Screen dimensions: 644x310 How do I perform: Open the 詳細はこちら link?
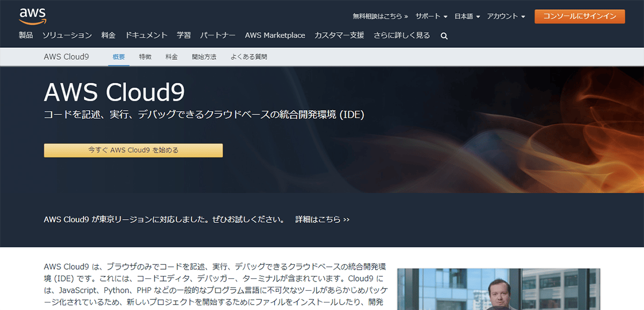click(x=322, y=220)
